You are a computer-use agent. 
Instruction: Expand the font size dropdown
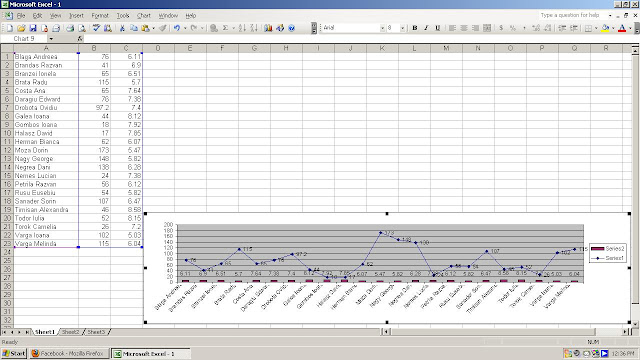tap(402, 28)
